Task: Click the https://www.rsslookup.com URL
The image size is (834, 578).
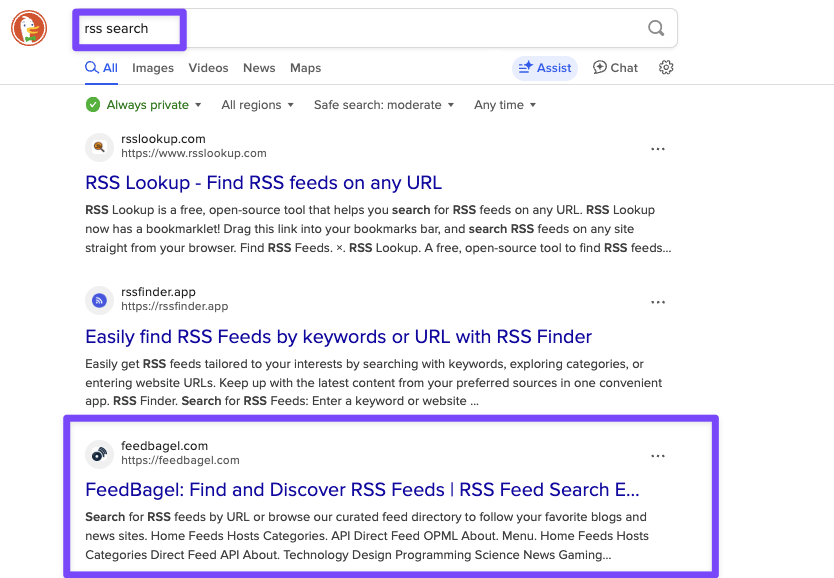Action: click(194, 153)
